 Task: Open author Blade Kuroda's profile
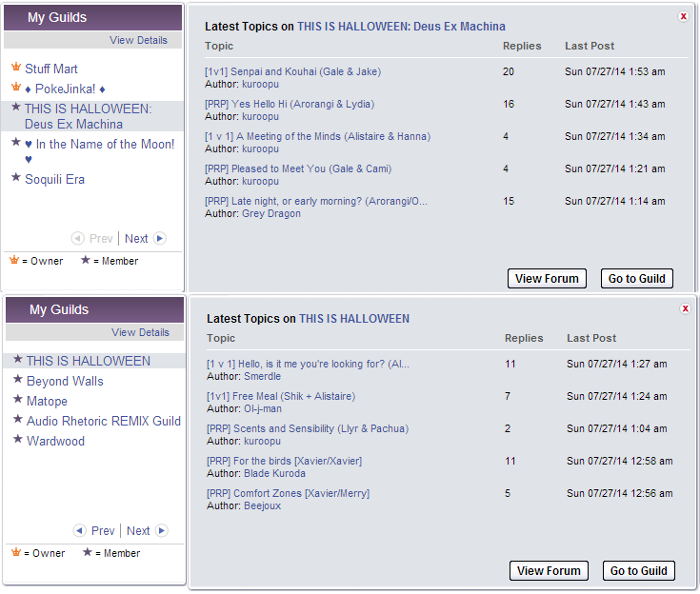point(275,473)
